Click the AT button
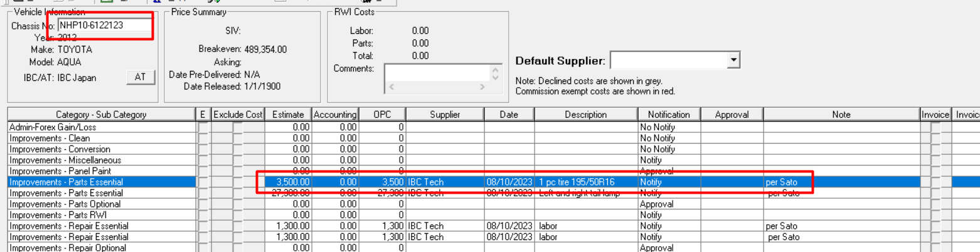This screenshot has width=980, height=252. coord(141,77)
